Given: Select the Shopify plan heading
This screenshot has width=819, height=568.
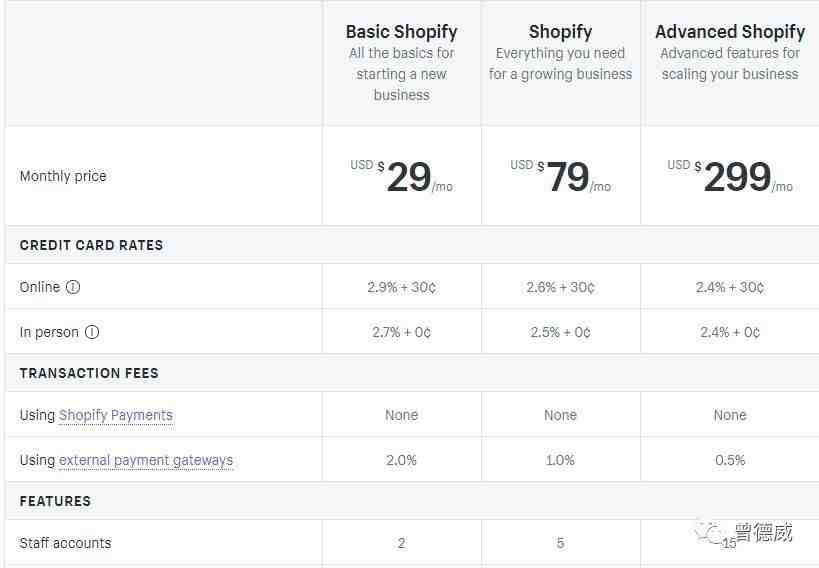Looking at the screenshot, I should point(560,31).
